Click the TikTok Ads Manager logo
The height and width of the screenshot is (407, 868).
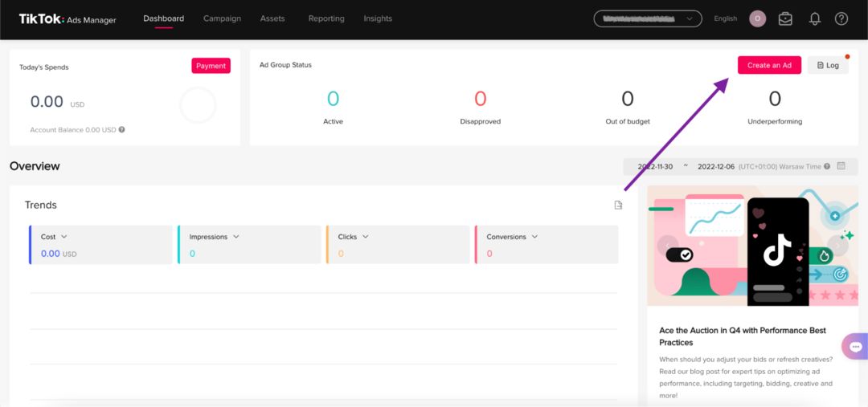[x=68, y=18]
